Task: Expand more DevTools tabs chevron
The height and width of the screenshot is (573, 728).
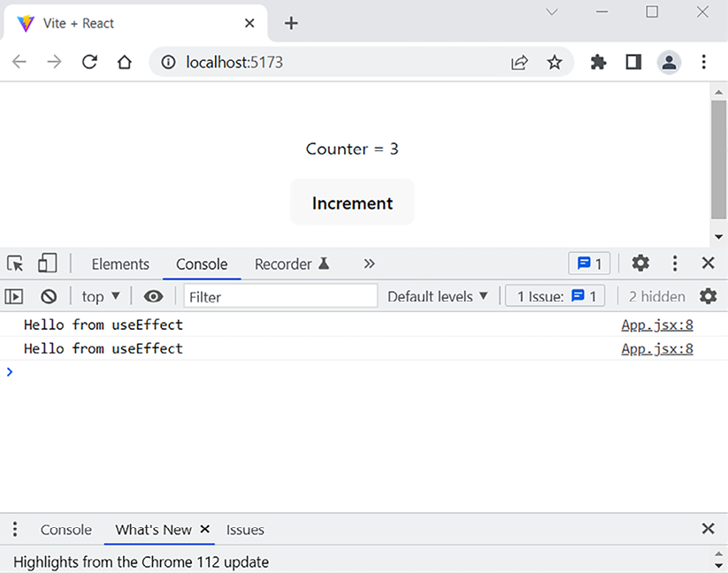Action: 369,264
